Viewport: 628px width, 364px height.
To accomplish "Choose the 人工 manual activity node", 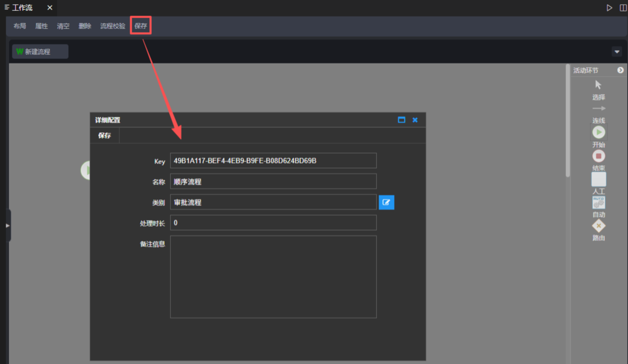I will [599, 179].
